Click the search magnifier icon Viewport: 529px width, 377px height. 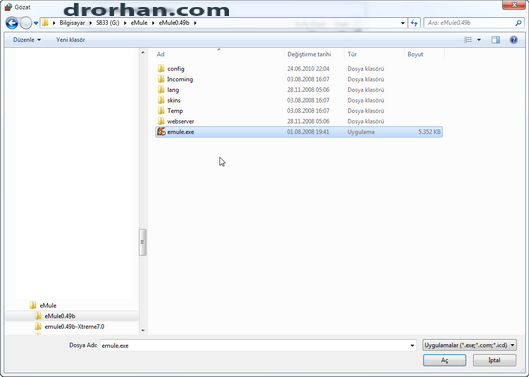click(518, 23)
